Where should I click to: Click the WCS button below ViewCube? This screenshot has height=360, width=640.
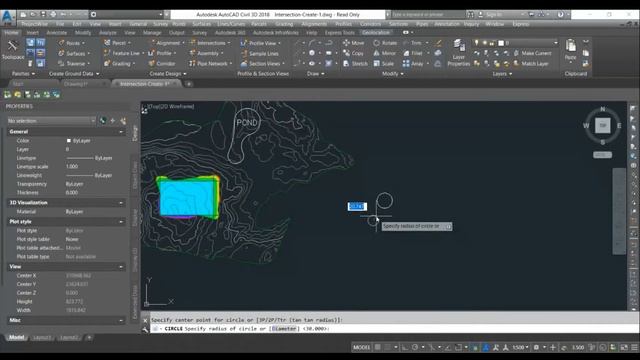coord(602,155)
